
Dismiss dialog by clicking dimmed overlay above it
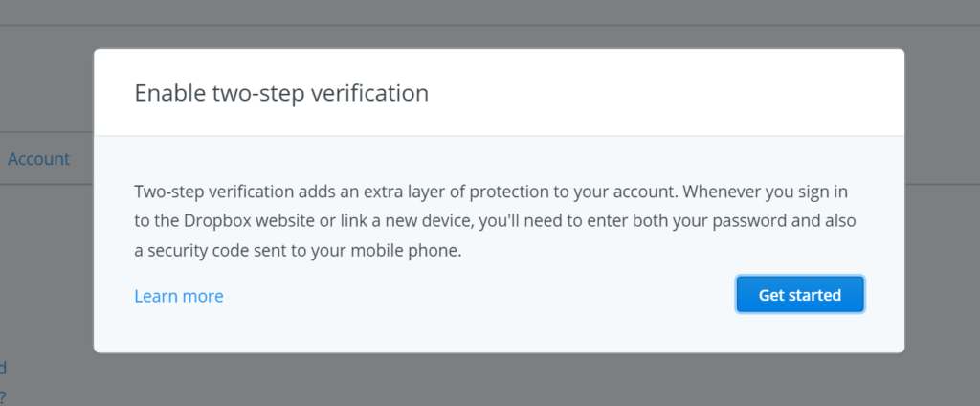pos(490,24)
